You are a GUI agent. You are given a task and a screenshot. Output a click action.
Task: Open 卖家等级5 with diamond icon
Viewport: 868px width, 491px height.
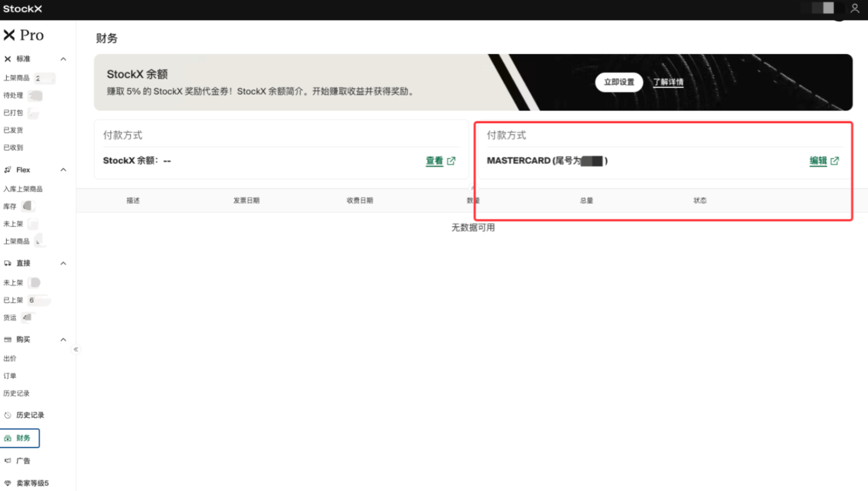(27, 483)
